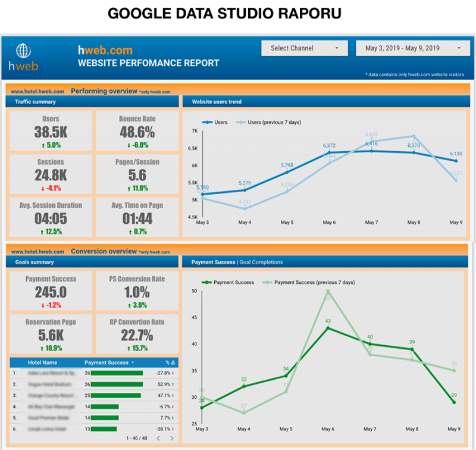Click the Users 38.5K scorecard
476x450 pixels.
(x=51, y=131)
